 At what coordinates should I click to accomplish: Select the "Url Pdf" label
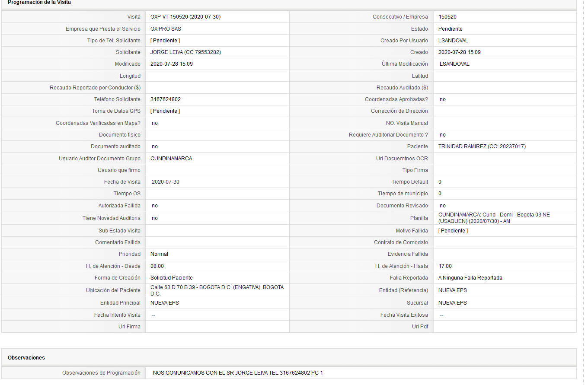coord(420,327)
